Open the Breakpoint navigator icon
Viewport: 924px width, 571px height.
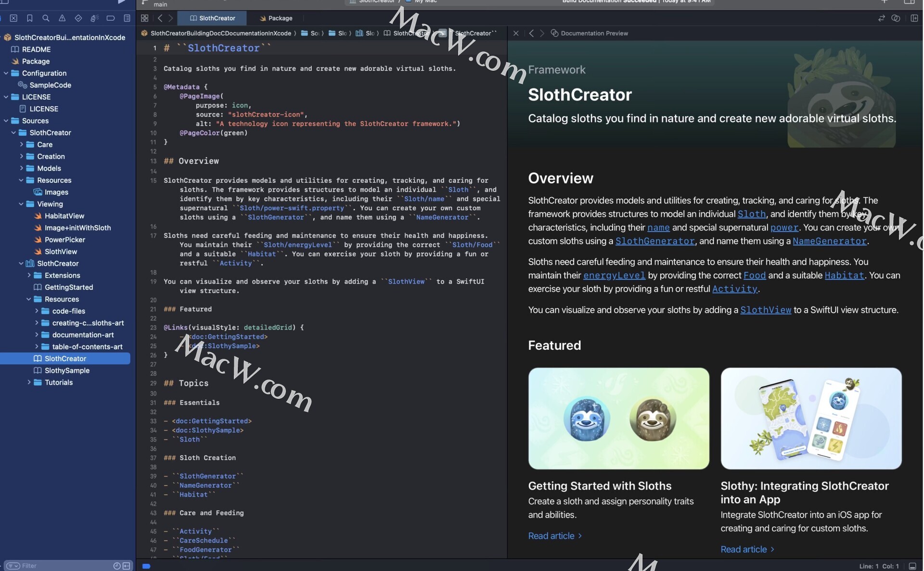[111, 18]
